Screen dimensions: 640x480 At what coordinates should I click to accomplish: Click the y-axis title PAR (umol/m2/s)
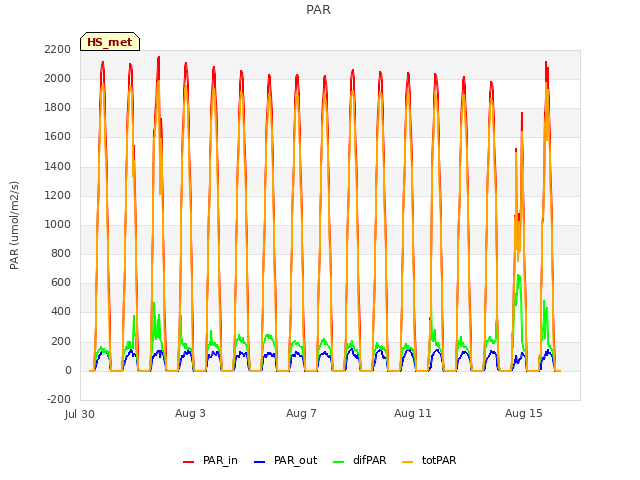point(14,225)
